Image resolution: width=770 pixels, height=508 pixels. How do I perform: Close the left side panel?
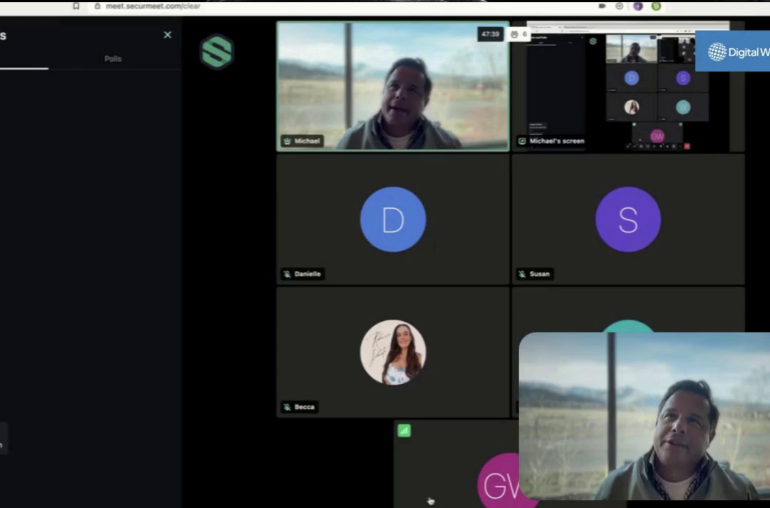click(167, 35)
